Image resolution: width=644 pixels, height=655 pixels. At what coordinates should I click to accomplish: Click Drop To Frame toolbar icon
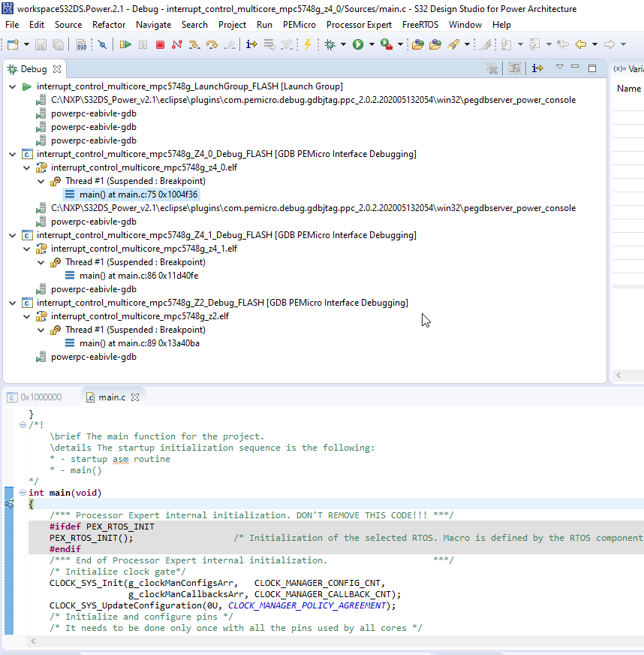tap(269, 44)
